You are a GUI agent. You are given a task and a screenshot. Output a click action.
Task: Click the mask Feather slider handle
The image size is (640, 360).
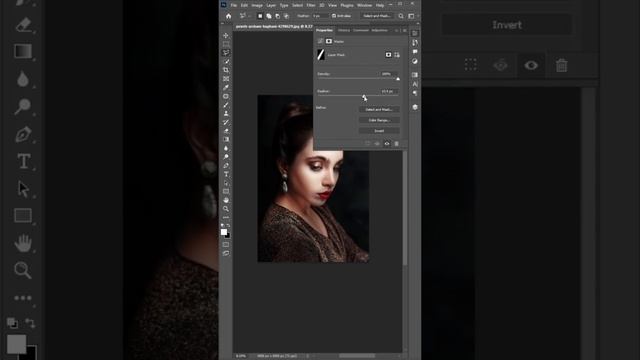point(364,96)
